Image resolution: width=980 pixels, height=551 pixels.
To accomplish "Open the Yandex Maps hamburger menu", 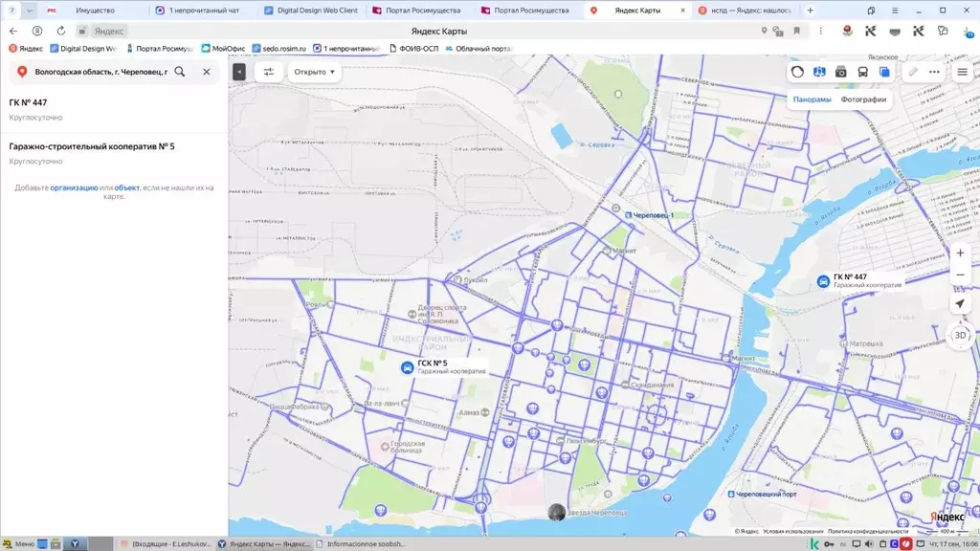I will coord(963,72).
